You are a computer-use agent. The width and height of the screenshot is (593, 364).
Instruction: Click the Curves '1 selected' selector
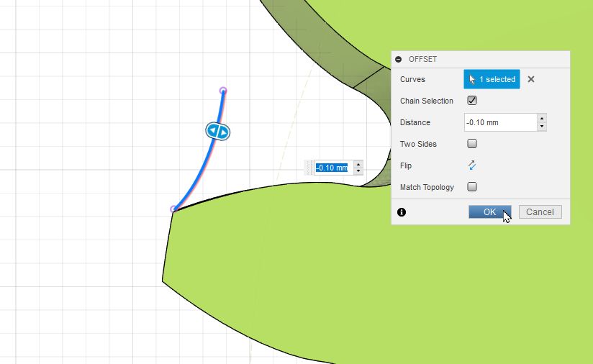point(492,79)
